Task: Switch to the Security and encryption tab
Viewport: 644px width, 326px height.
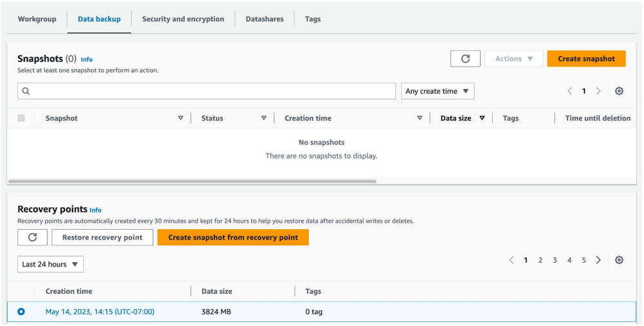Action: tap(183, 19)
